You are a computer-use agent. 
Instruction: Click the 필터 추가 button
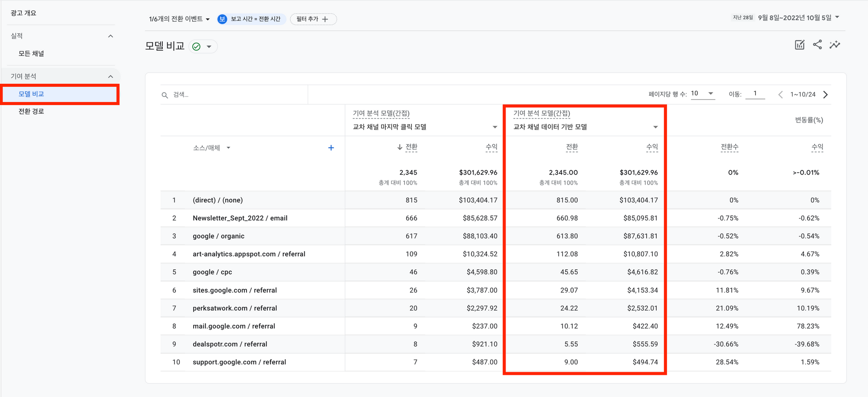312,19
